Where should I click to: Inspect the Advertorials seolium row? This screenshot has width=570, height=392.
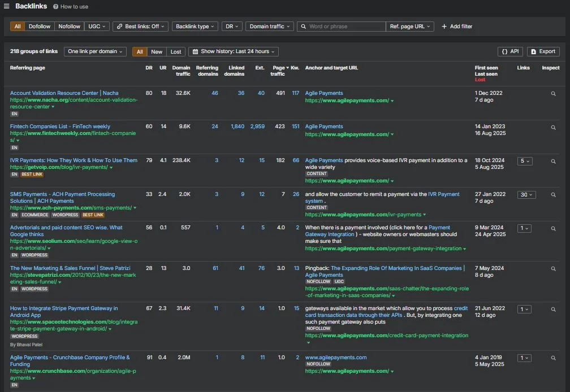click(553, 229)
